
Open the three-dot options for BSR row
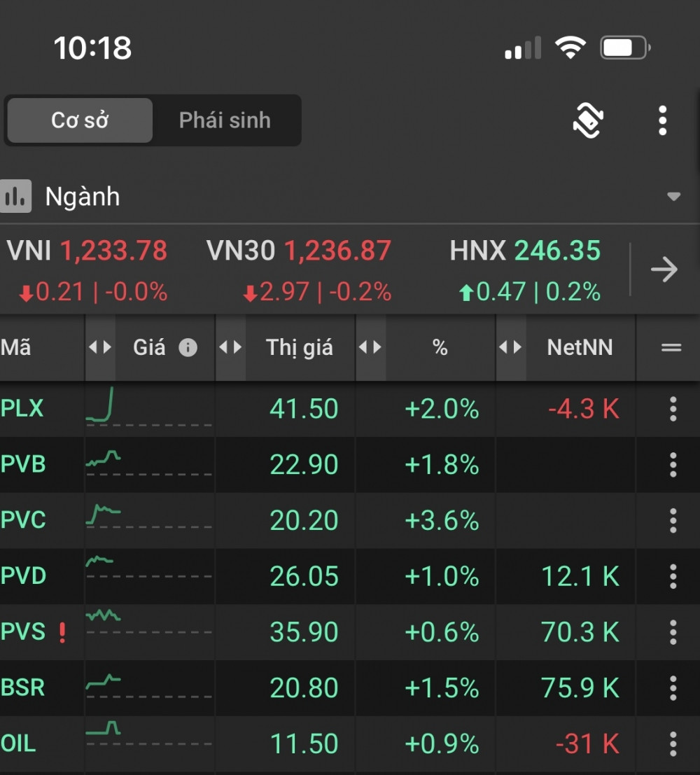point(672,688)
